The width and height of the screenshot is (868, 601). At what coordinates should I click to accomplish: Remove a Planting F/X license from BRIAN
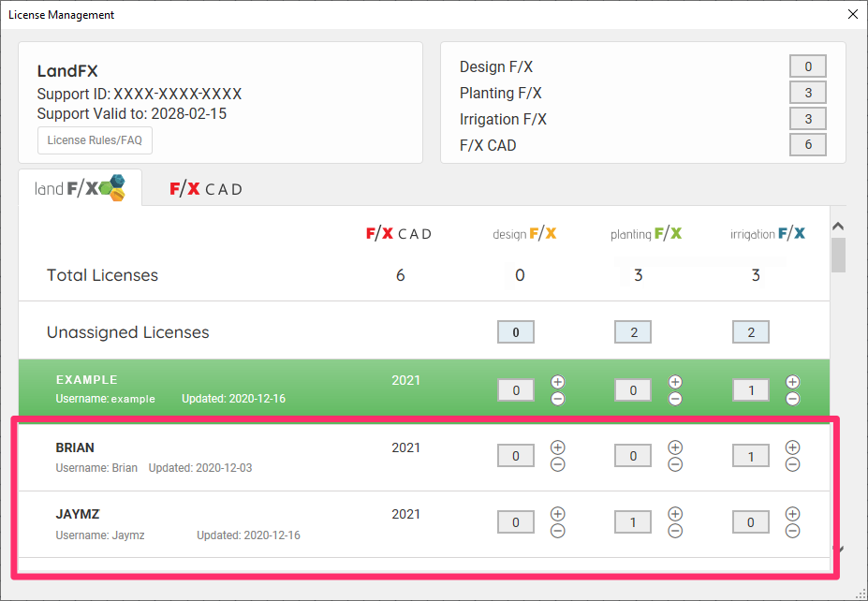[x=675, y=465]
